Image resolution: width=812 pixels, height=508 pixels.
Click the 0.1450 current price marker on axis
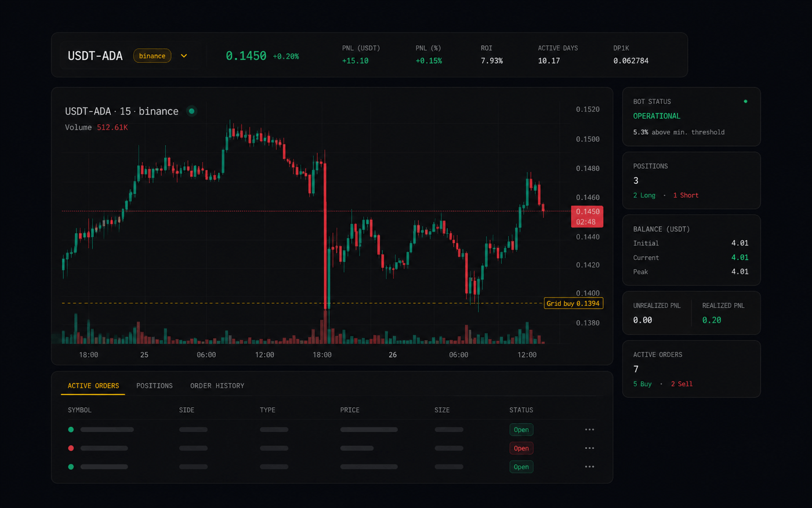coord(587,216)
